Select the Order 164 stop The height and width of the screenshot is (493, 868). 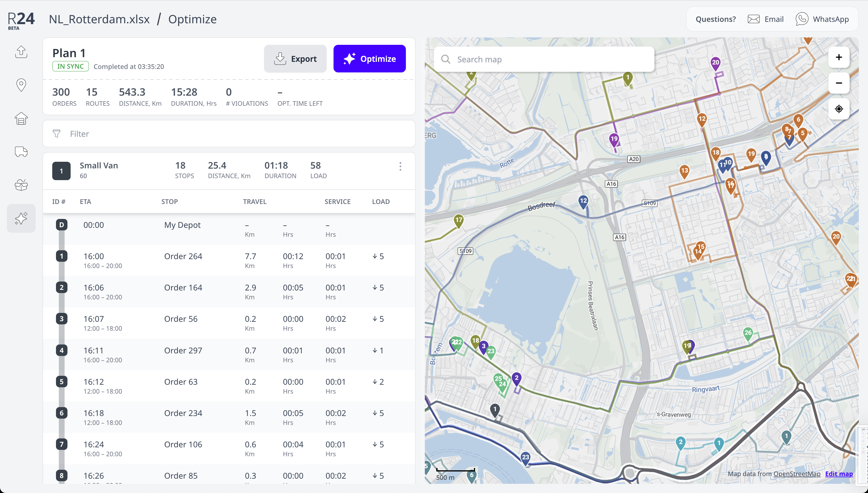tap(229, 292)
